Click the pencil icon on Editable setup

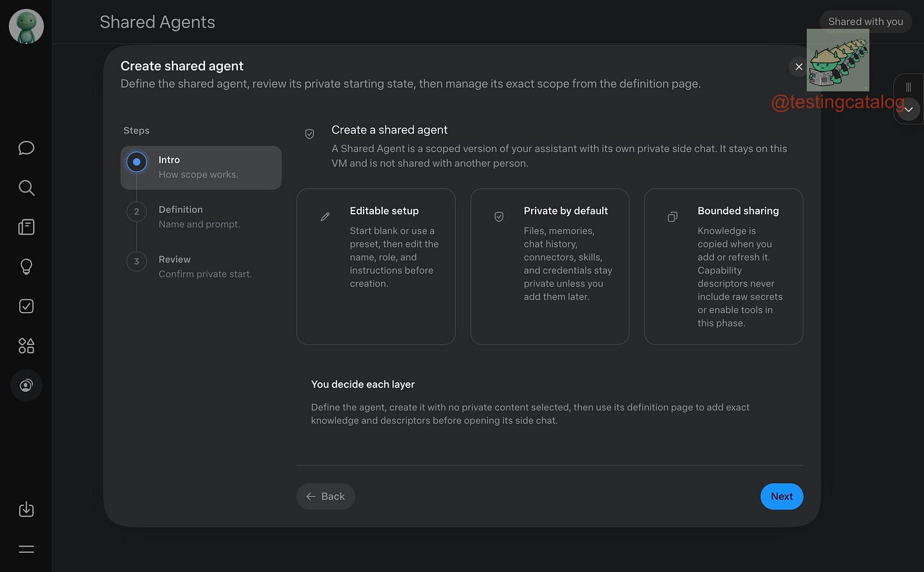tap(325, 217)
